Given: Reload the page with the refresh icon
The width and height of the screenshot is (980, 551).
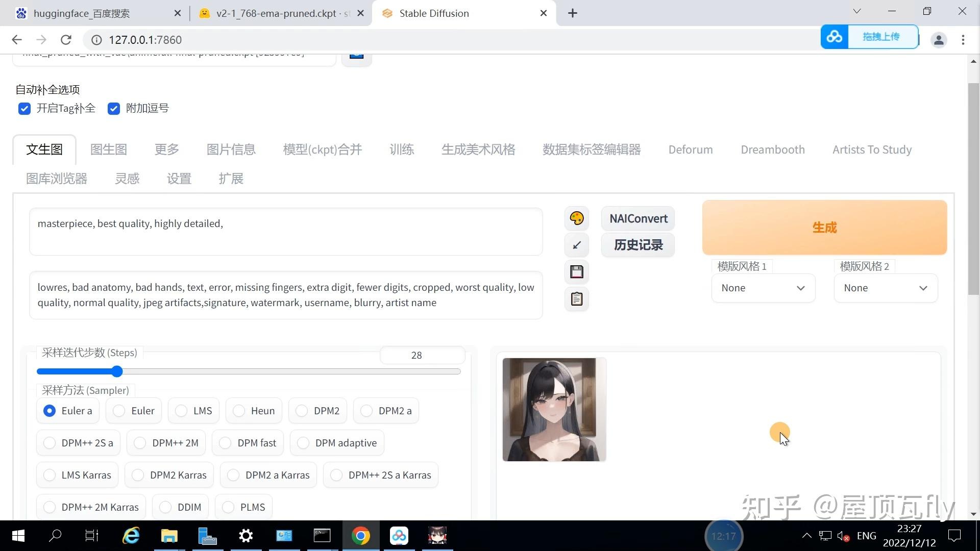Looking at the screenshot, I should 66,40.
